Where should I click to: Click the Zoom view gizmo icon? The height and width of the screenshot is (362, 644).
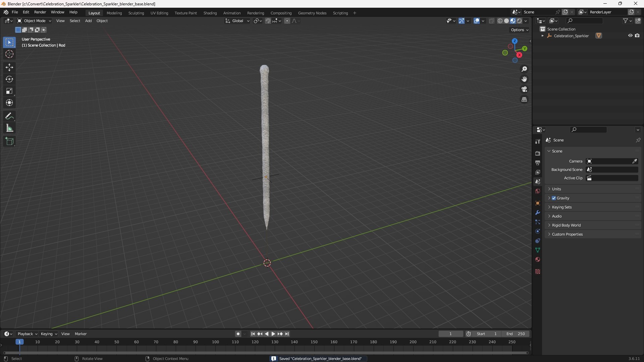[524, 69]
